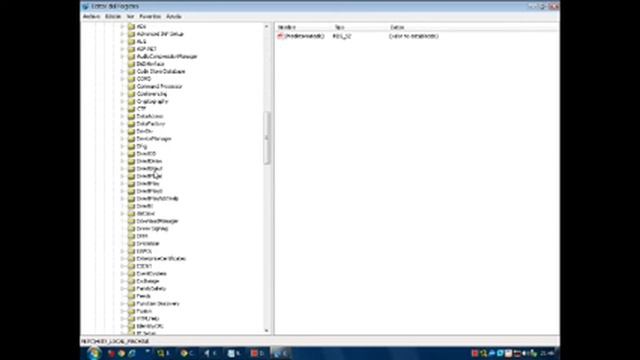Click the active Registry Editor taskbar button
Image resolution: width=640 pixels, height=360 pixels.
pos(281,353)
